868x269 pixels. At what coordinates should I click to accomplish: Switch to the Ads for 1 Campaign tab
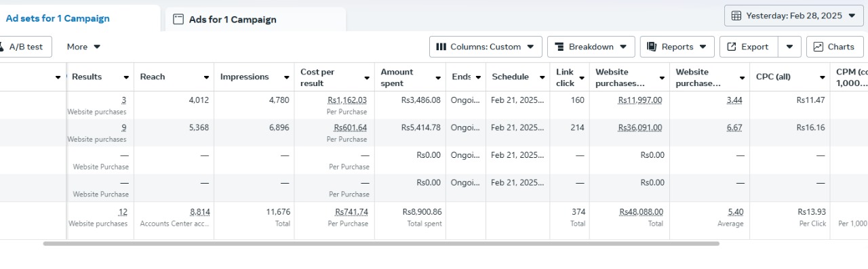tap(256, 20)
